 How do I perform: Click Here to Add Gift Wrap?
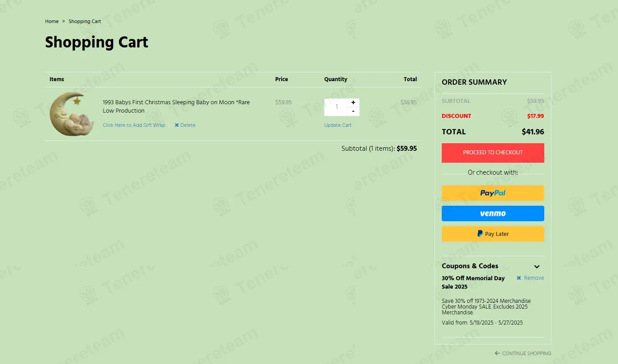click(134, 125)
